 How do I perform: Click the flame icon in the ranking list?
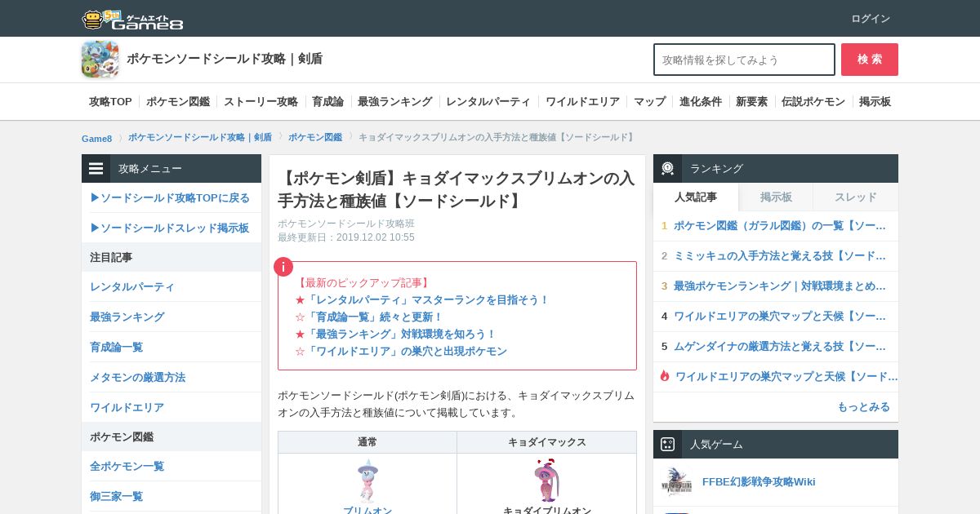coord(665,376)
